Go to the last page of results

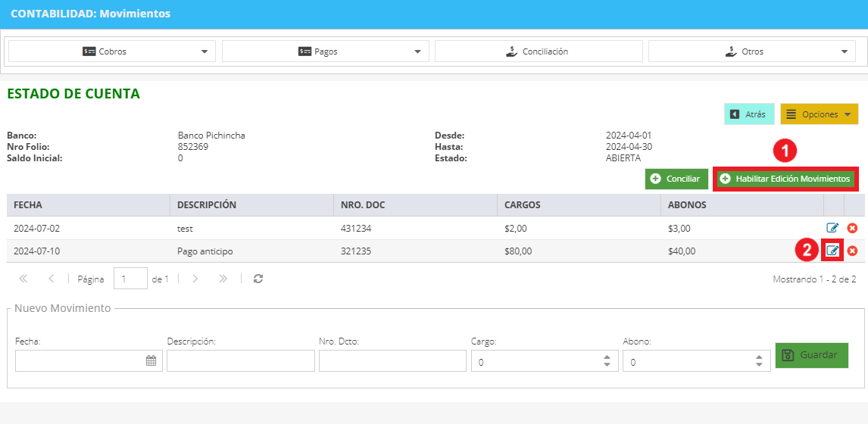pyautogui.click(x=223, y=279)
